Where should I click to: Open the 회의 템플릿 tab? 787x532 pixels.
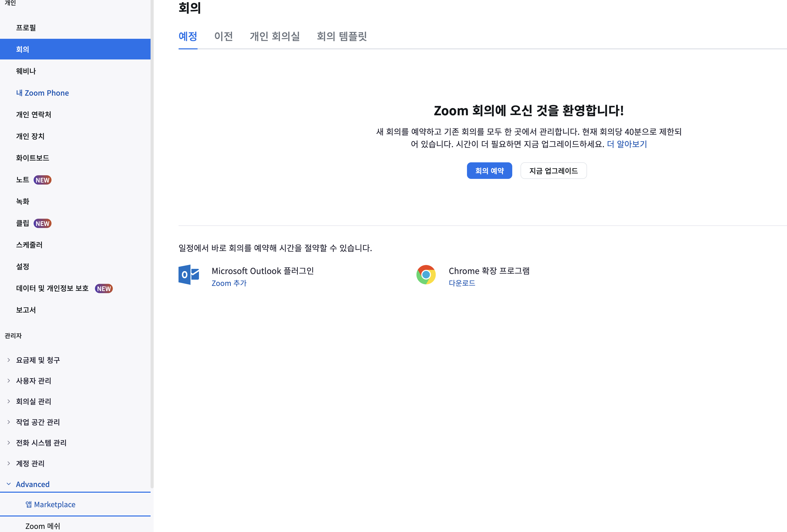coord(342,36)
